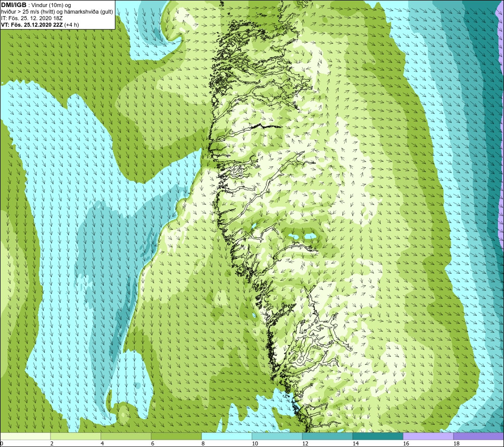
Task: Click the "DMI/IGB" title text
Action: (14, 5)
